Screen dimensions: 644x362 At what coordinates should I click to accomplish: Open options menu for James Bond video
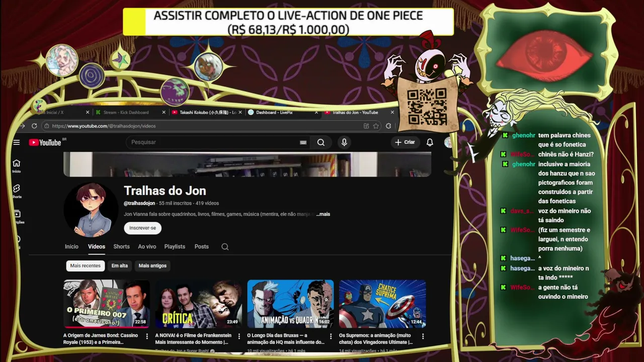tap(147, 336)
